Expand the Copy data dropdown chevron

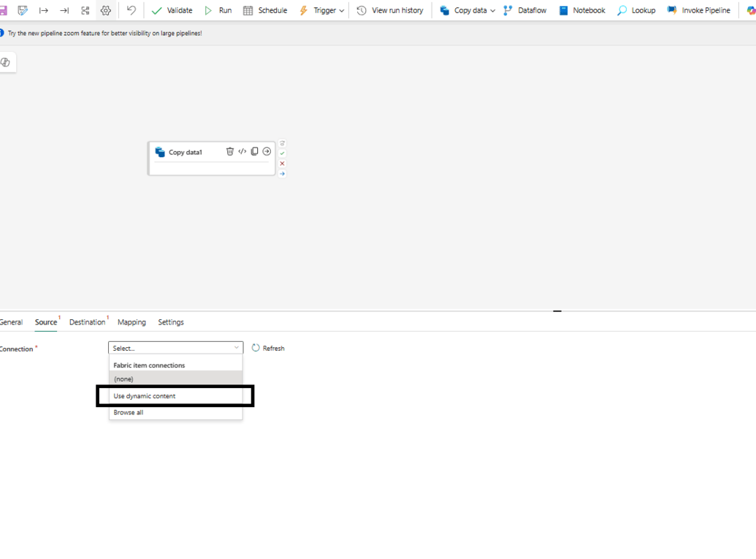493,11
